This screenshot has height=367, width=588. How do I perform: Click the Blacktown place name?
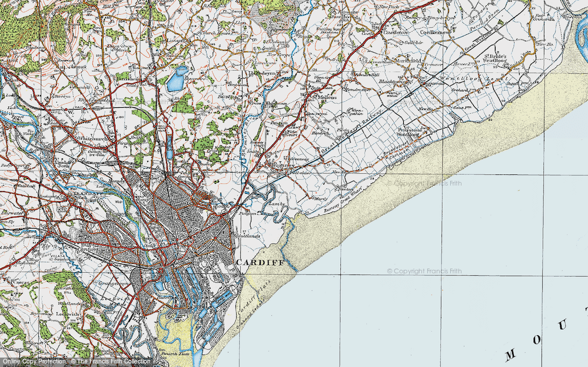390,81
